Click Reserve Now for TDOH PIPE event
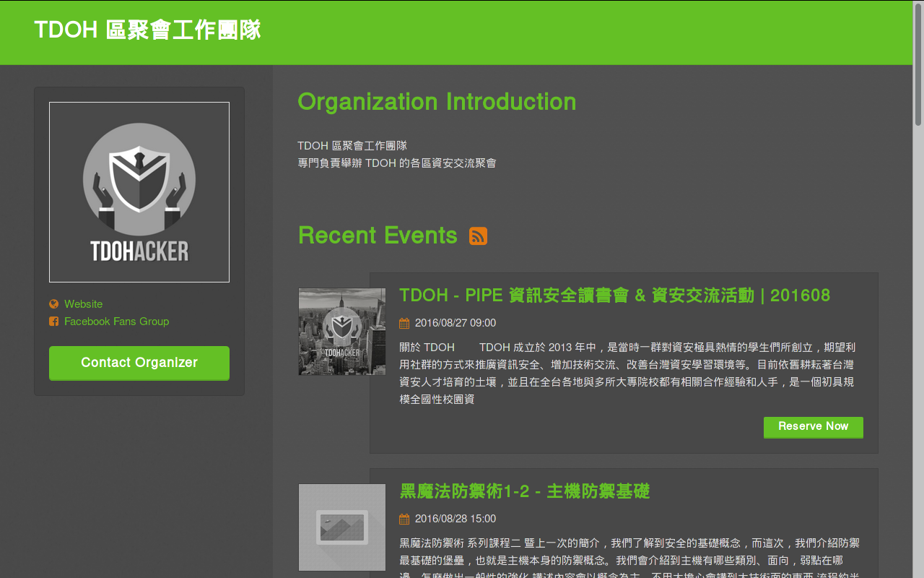Screen dimensions: 924x578 [x=814, y=427]
